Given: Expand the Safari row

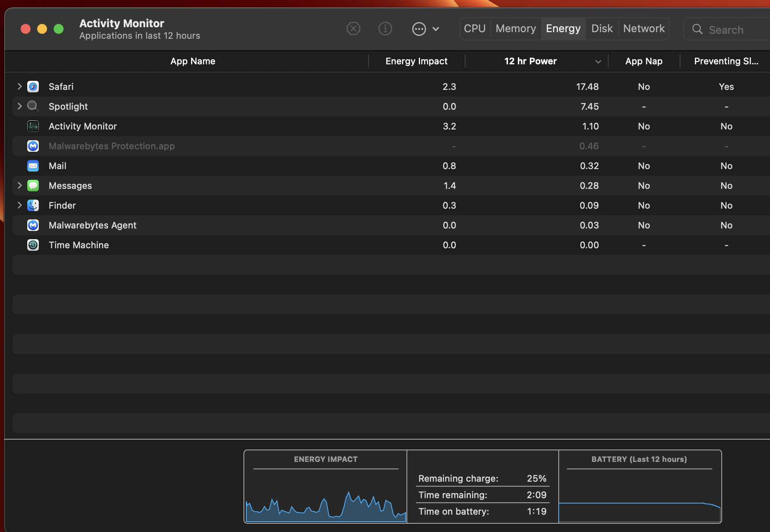Looking at the screenshot, I should coord(19,86).
